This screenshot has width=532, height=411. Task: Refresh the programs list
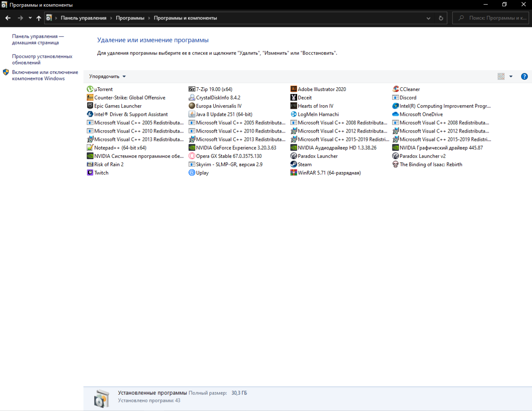point(441,18)
